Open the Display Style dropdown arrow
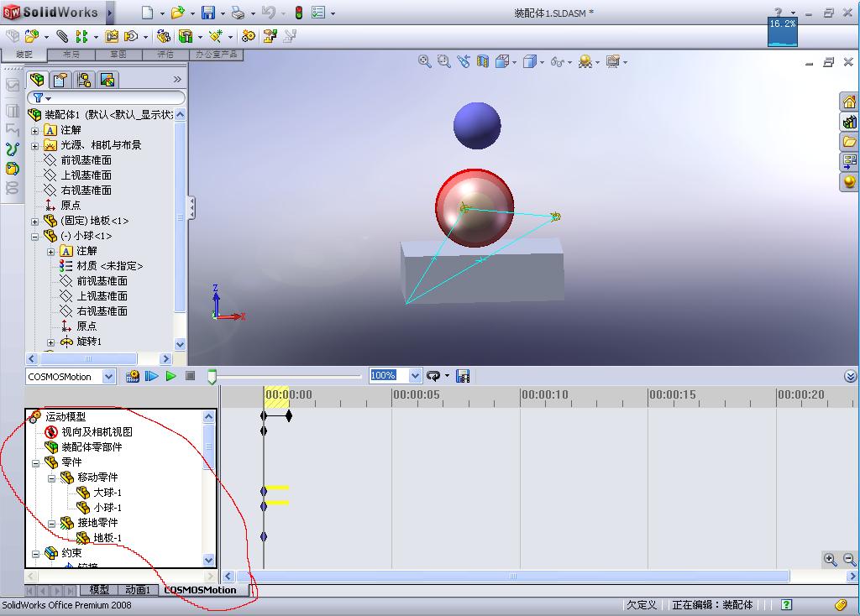The width and height of the screenshot is (860, 616). (x=542, y=62)
